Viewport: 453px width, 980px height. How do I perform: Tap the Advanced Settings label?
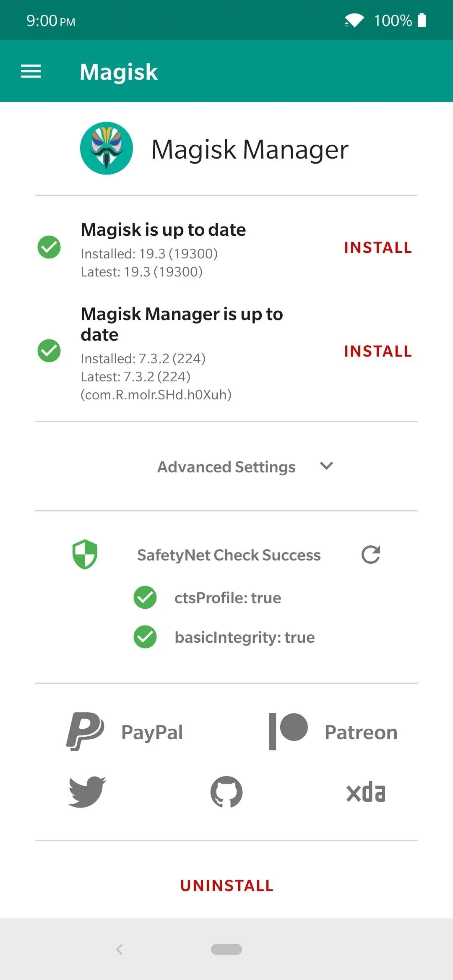click(x=226, y=467)
